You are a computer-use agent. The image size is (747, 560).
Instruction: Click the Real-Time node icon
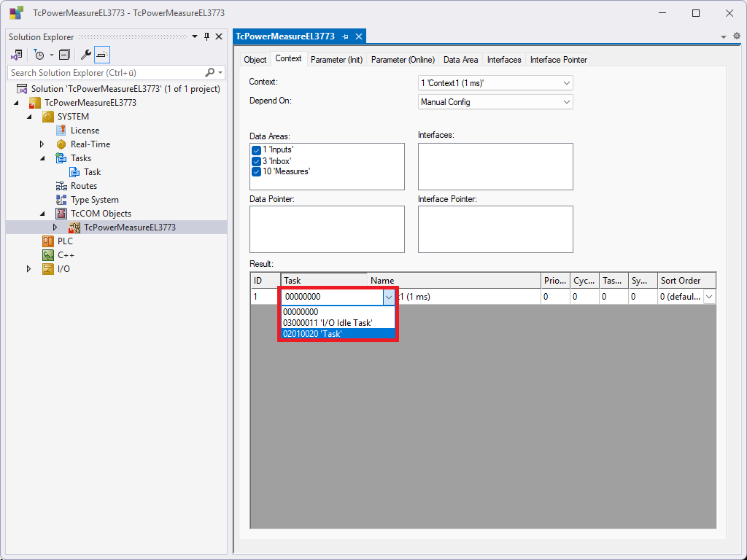tap(61, 144)
